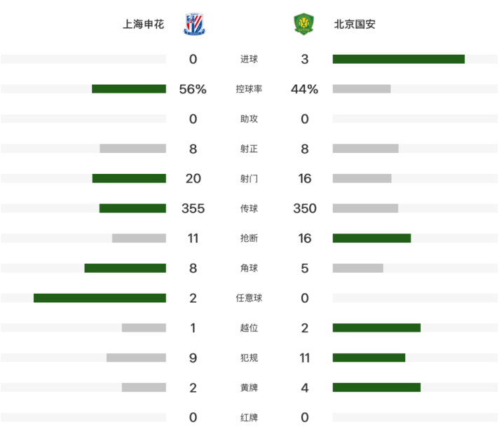The image size is (504, 448).
Task: Select the 射门 stat label
Action: pyautogui.click(x=249, y=178)
